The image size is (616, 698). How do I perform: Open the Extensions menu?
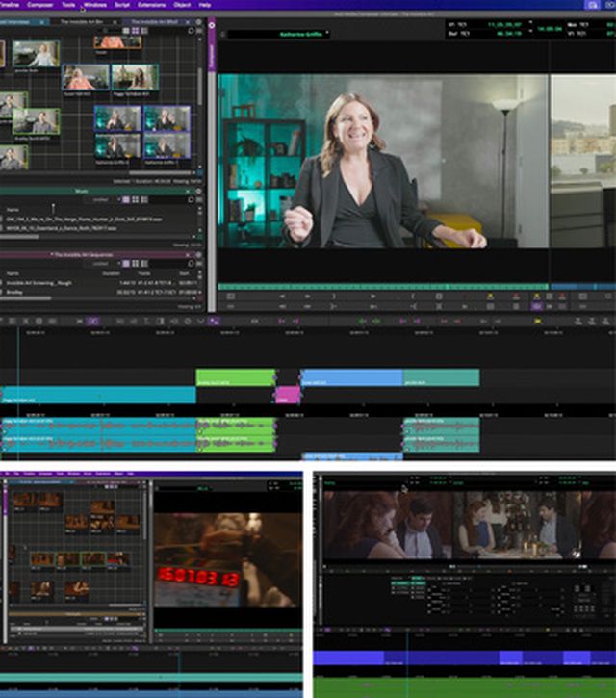151,5
